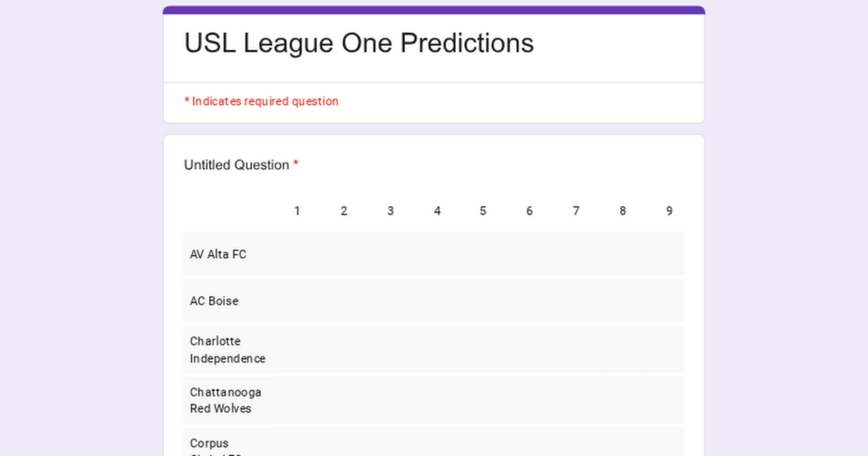Click the column 9 header
Viewport: 868px width, 456px height.
point(669,211)
